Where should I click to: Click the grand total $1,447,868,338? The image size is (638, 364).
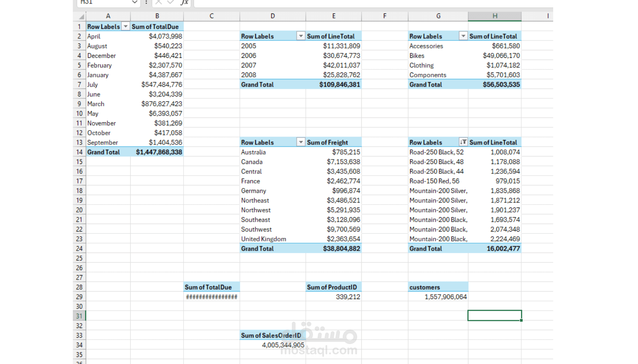click(157, 152)
